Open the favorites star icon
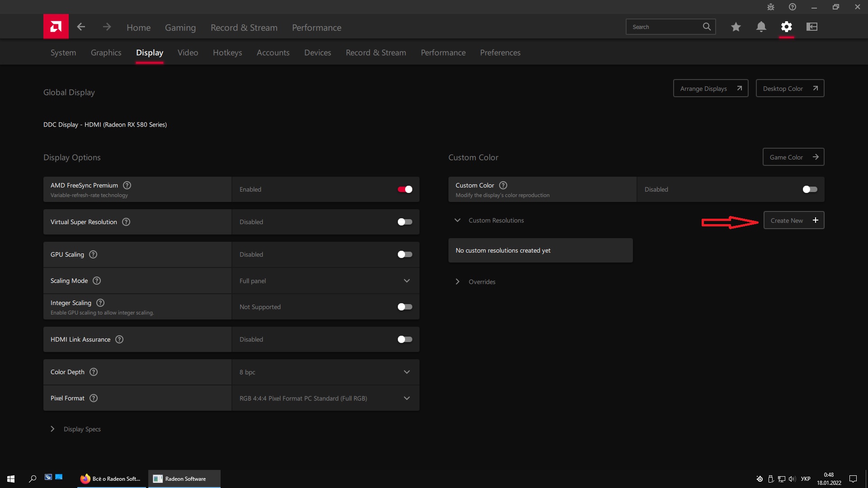 pyautogui.click(x=736, y=27)
